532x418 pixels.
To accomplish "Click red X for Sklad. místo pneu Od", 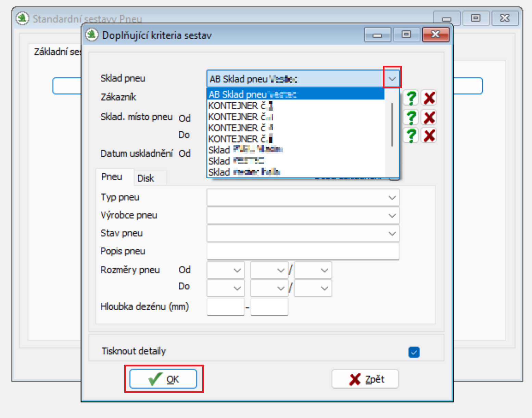I will tap(429, 117).
